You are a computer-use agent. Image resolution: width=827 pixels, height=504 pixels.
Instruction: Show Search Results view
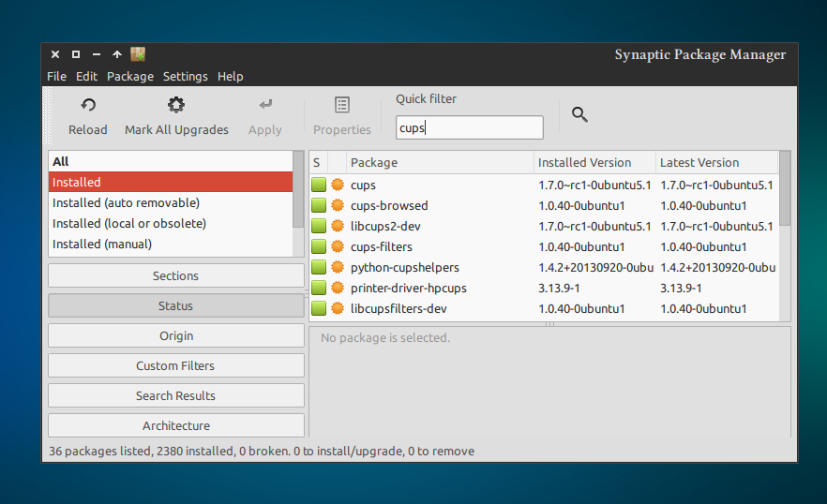(x=176, y=396)
